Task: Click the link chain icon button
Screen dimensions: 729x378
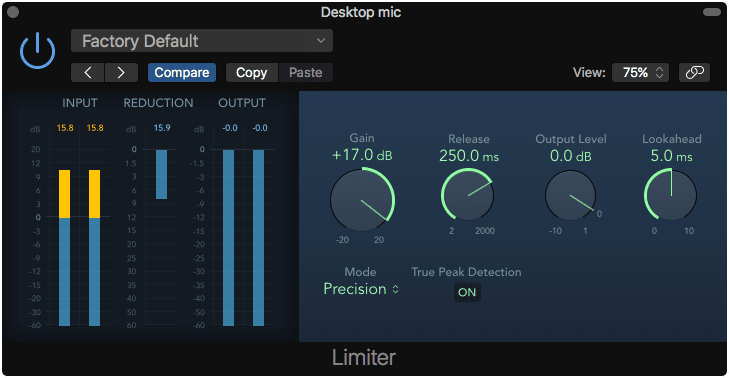Action: coord(695,73)
